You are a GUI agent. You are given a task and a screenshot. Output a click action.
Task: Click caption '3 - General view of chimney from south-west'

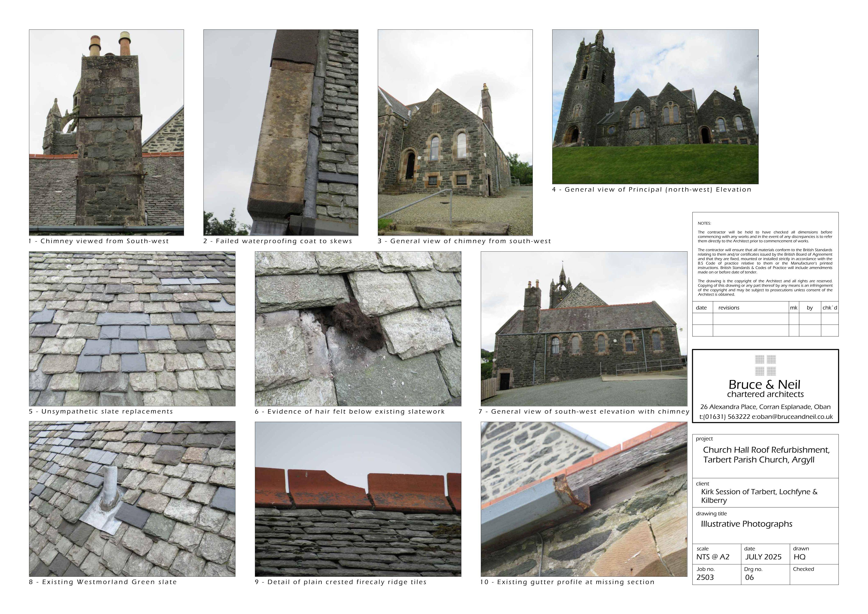[x=464, y=241]
